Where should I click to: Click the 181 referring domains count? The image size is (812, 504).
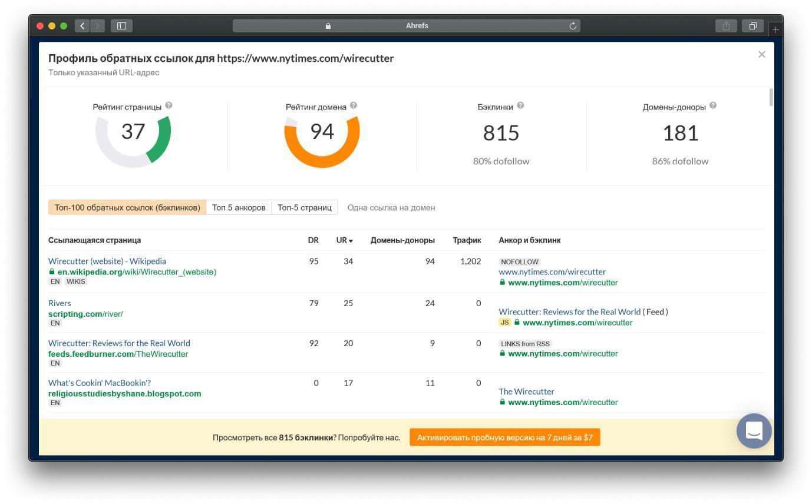click(x=681, y=133)
